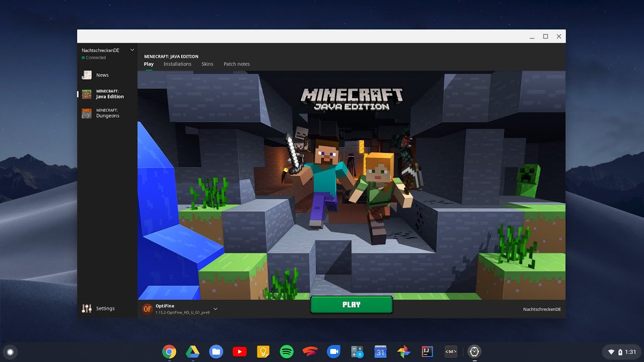Open IntelliJ IDEA from the shelf
The width and height of the screenshot is (644, 362).
428,352
